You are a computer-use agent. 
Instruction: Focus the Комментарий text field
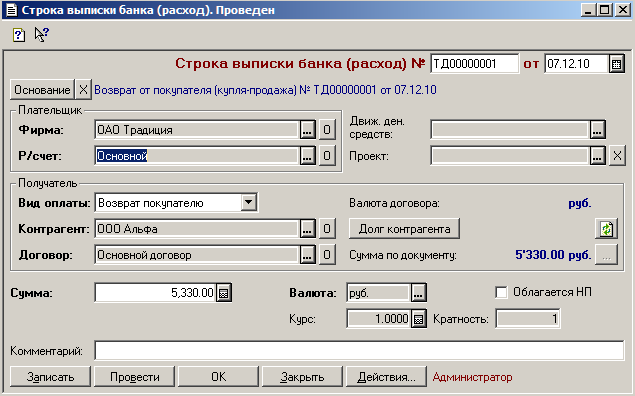click(x=359, y=350)
